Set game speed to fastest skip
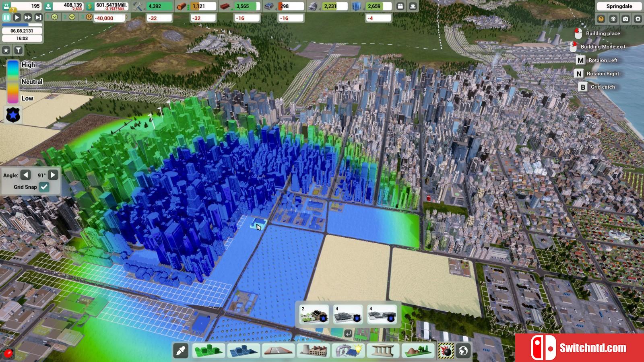Viewport: 644px width, 362px height. point(38,17)
